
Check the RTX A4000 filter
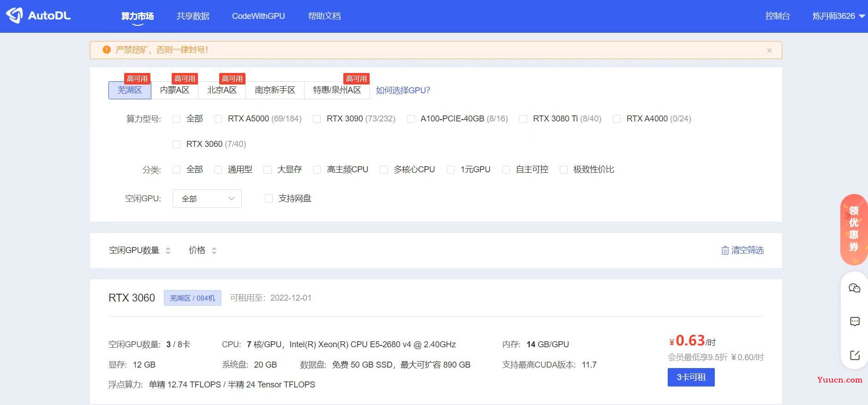(x=617, y=119)
